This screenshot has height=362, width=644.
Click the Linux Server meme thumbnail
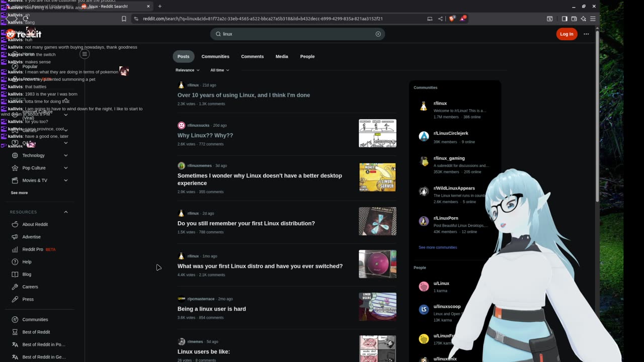[x=377, y=177]
